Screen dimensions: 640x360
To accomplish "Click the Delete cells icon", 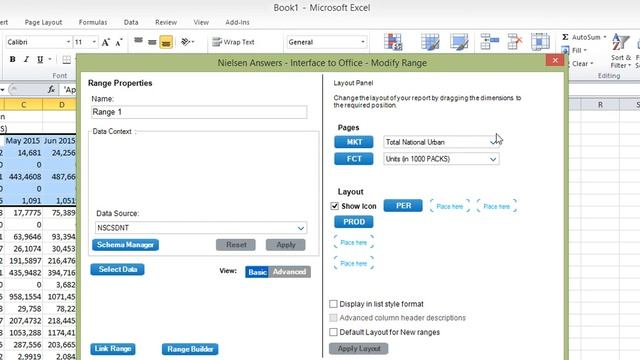I will coord(515,42).
